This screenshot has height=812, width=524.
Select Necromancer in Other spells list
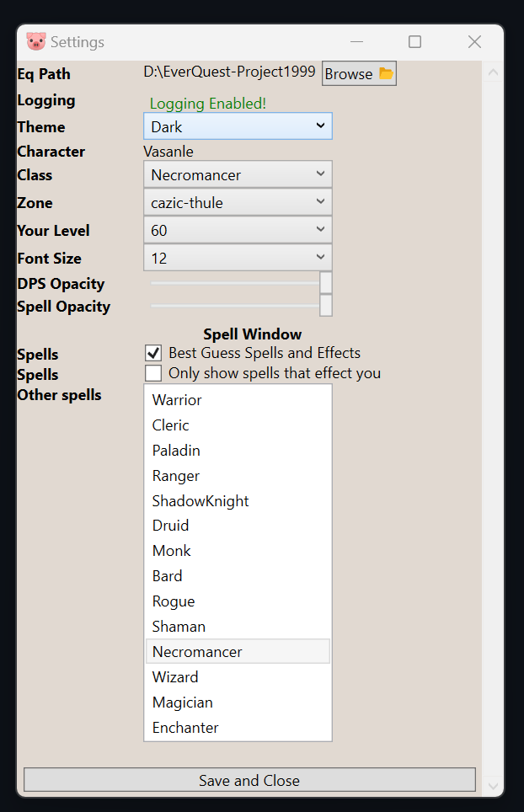click(x=238, y=651)
